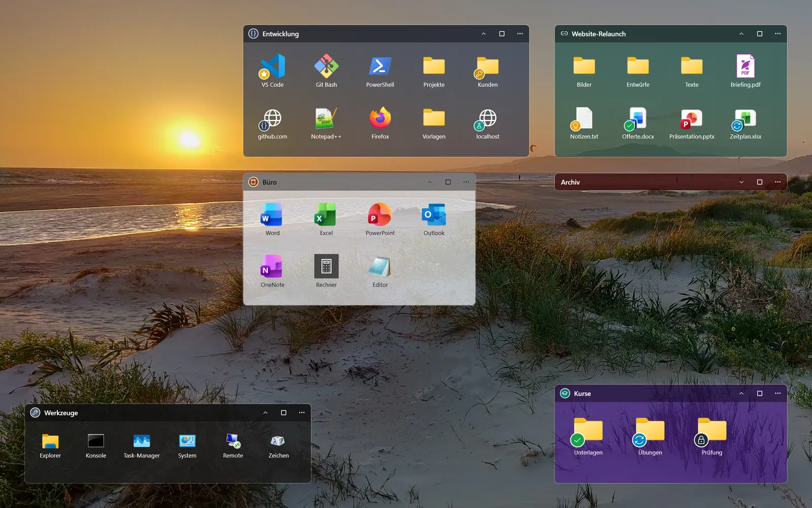Open Offerte.docx document
The height and width of the screenshot is (508, 812).
(x=638, y=122)
